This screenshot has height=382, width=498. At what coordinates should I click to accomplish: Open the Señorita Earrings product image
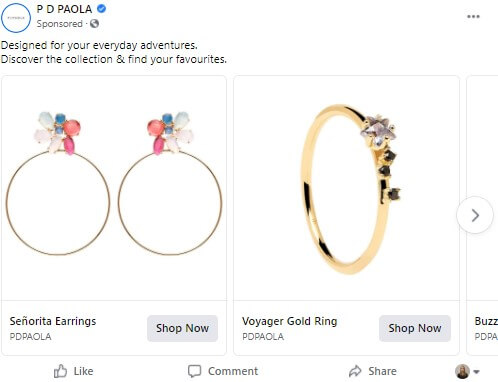tap(114, 188)
